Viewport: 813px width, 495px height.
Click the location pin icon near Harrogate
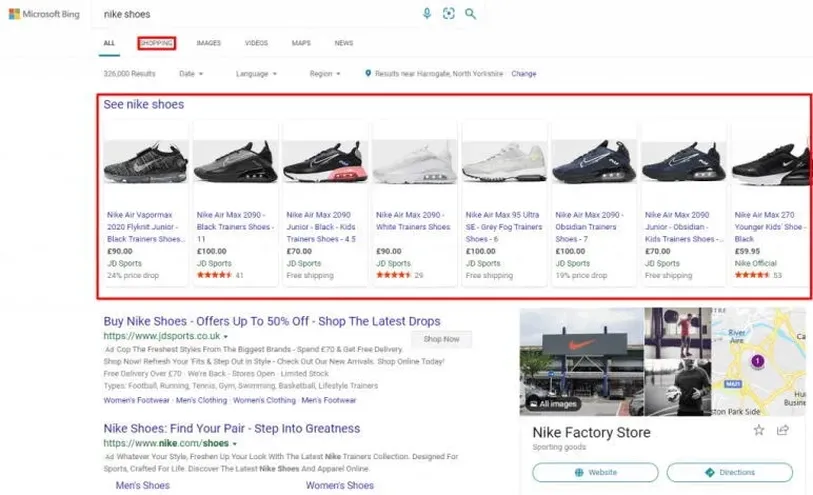click(368, 73)
